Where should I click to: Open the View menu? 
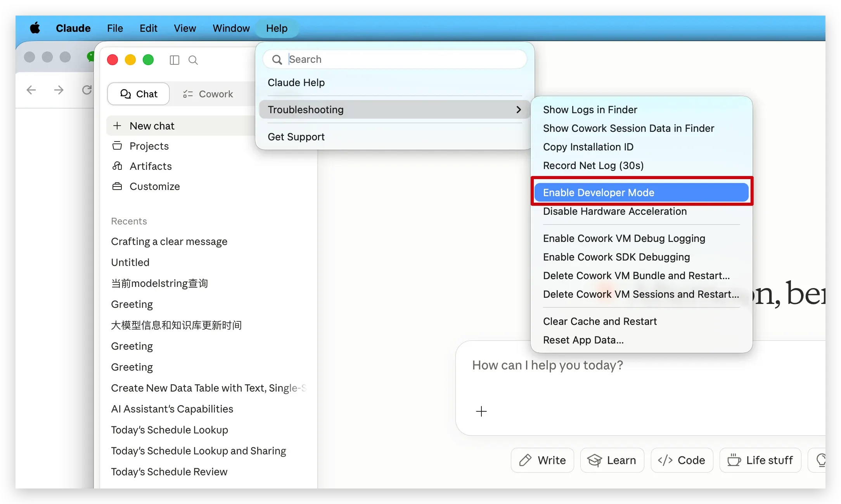[185, 28]
